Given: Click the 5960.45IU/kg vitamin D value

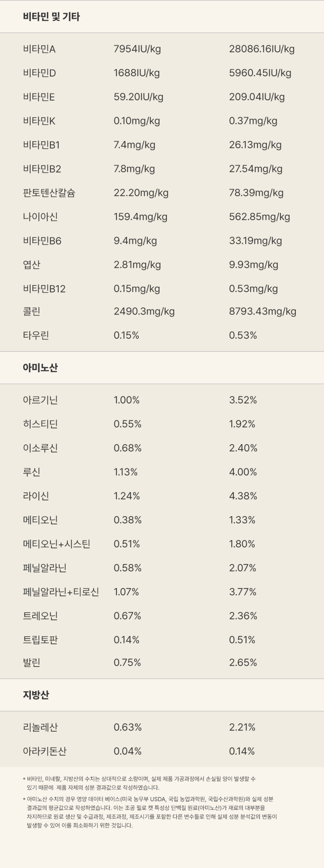Looking at the screenshot, I should point(260,73).
